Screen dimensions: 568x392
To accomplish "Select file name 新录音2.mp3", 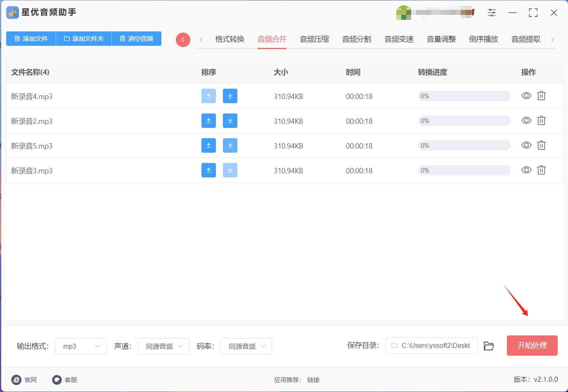I will point(32,121).
